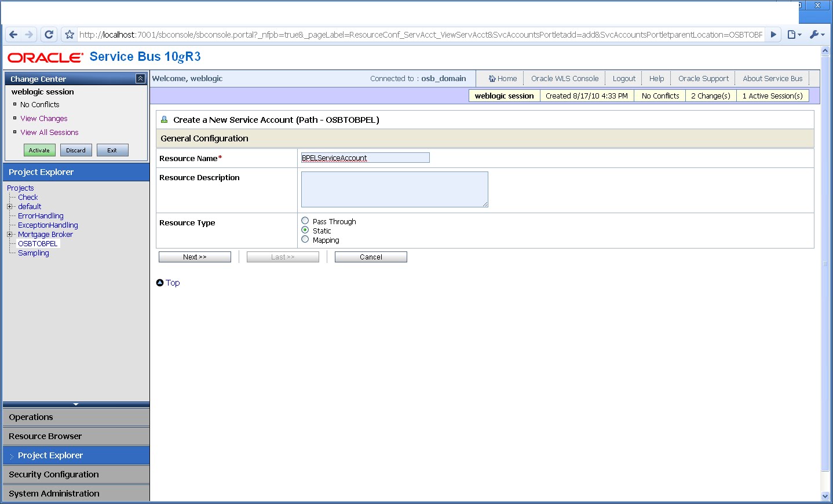Open View All Sessions link
The height and width of the screenshot is (504, 833).
tap(49, 133)
